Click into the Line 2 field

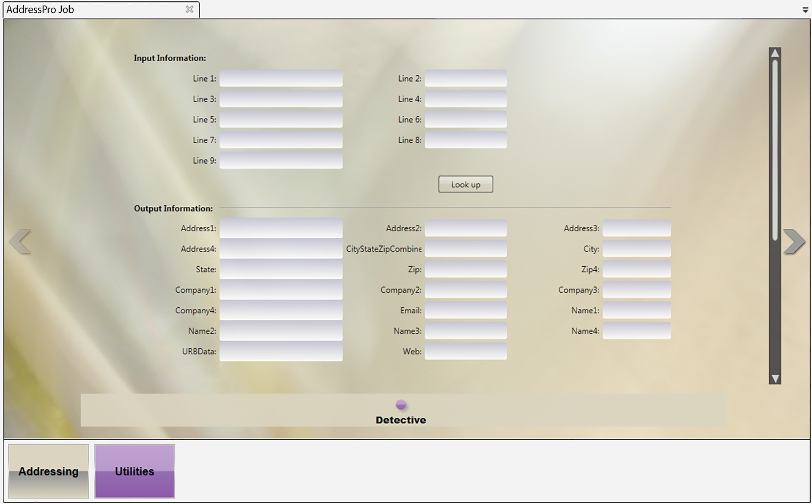tap(465, 79)
